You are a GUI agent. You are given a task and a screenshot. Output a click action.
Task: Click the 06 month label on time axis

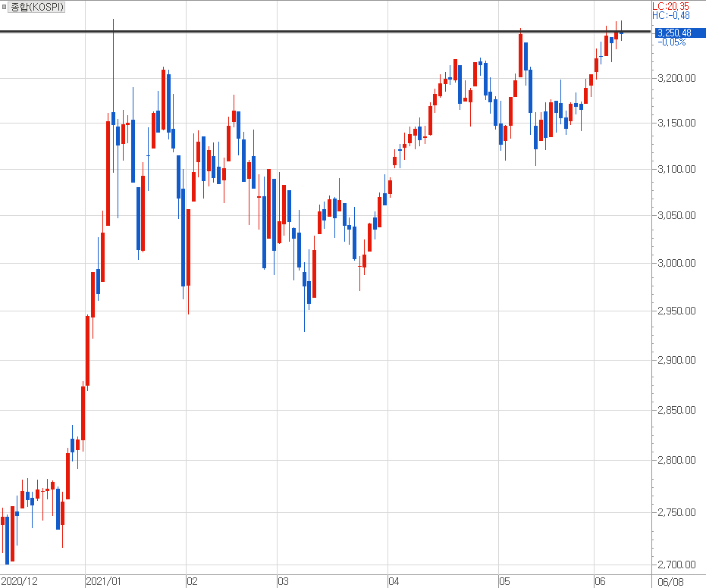600,581
